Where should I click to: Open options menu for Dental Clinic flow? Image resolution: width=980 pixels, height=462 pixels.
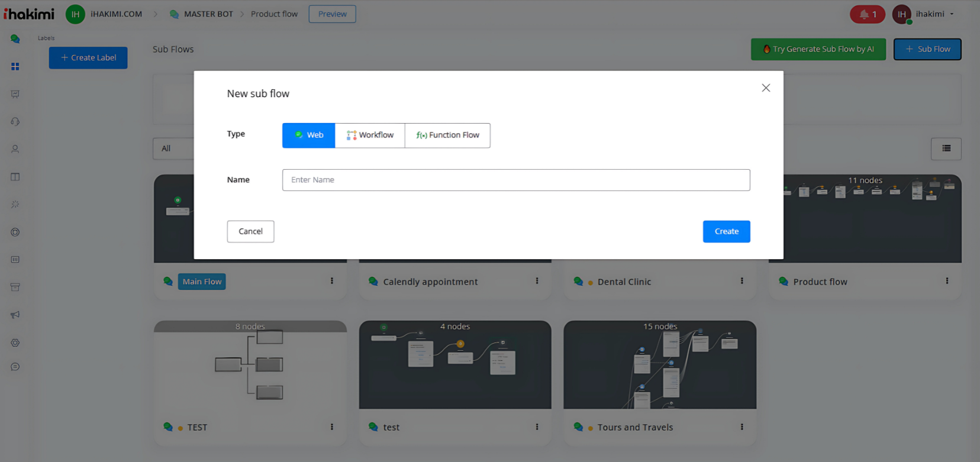[742, 281]
